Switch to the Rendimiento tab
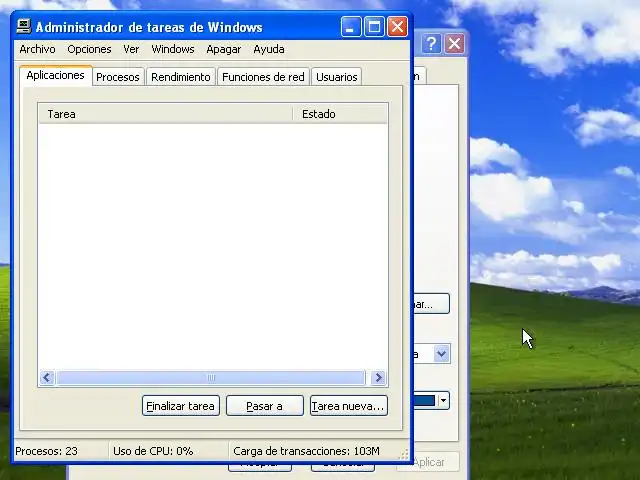The image size is (640, 480). (181, 77)
